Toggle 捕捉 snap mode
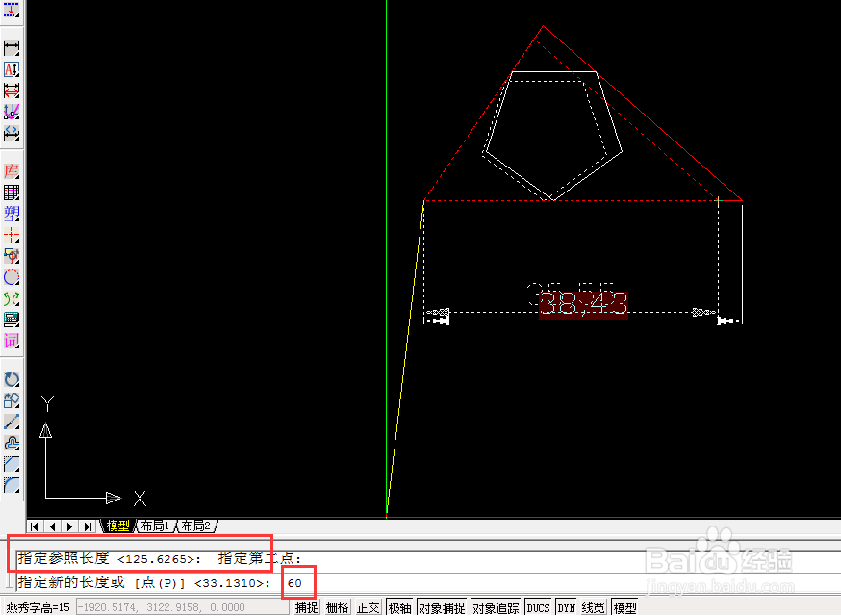The image size is (841, 616). (x=307, y=607)
